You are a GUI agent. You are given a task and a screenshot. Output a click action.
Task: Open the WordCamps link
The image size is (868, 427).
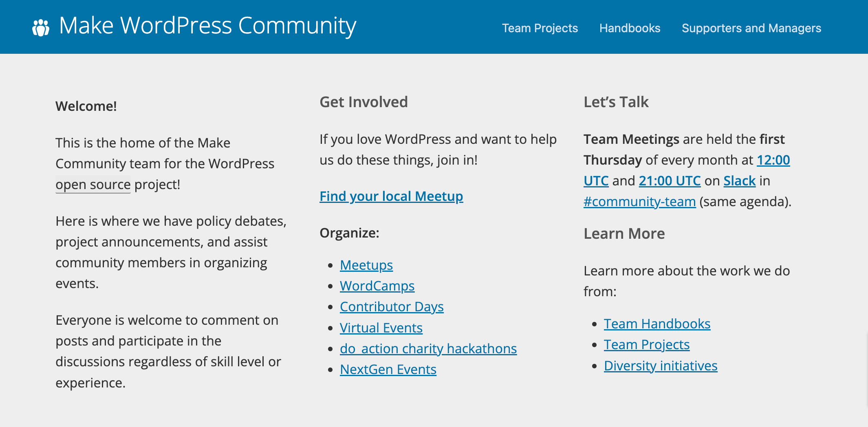click(x=377, y=286)
